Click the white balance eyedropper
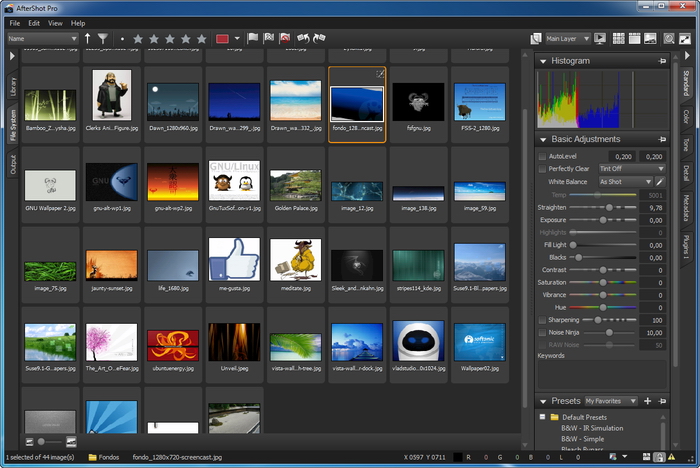 660,182
